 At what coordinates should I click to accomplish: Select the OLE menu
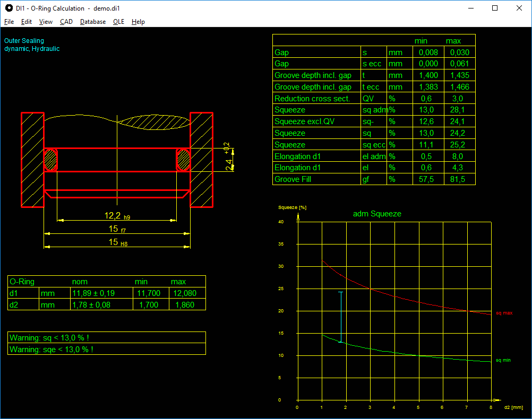[118, 22]
